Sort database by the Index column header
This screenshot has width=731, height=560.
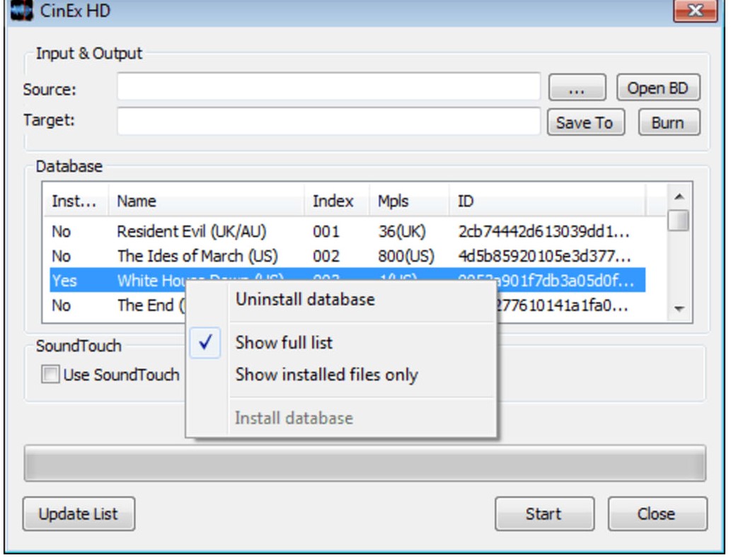337,201
